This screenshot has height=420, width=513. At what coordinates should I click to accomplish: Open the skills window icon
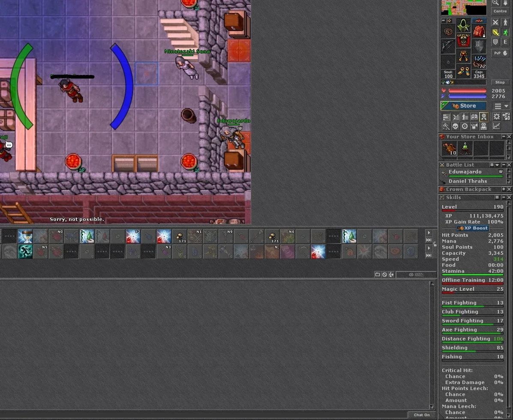(x=446, y=117)
